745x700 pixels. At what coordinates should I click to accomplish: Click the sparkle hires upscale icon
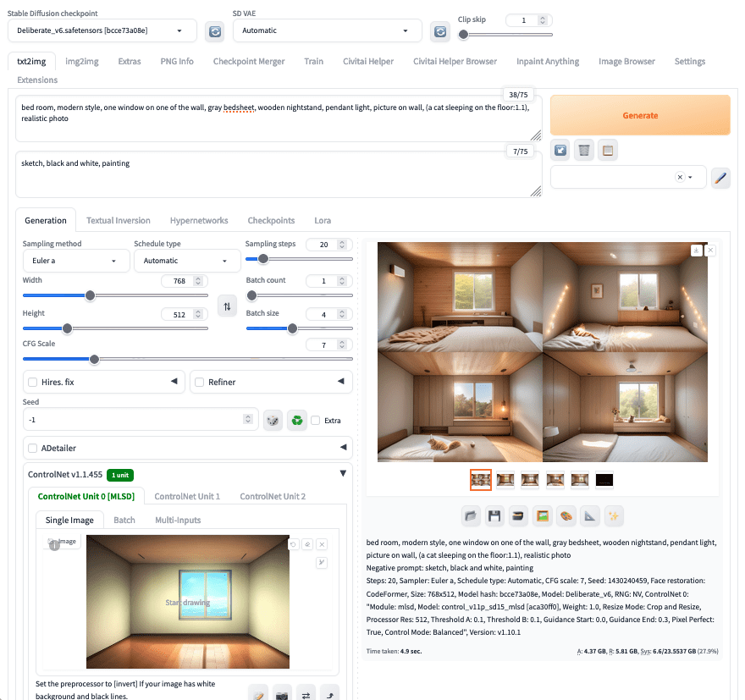point(614,515)
